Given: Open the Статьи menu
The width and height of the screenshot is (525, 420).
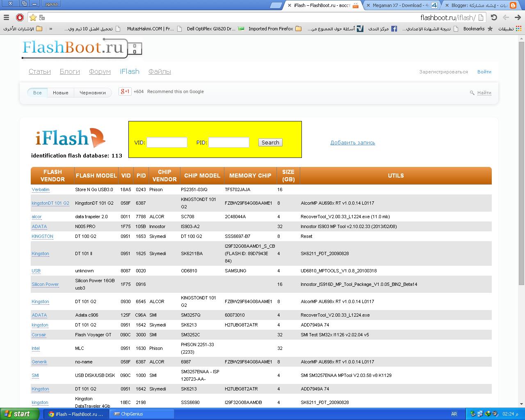Looking at the screenshot, I should (x=40, y=71).
